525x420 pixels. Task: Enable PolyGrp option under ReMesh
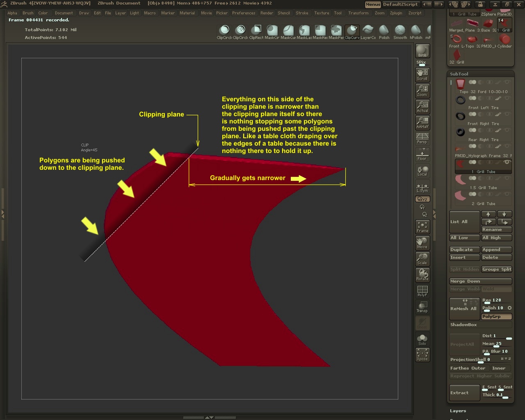click(496, 317)
